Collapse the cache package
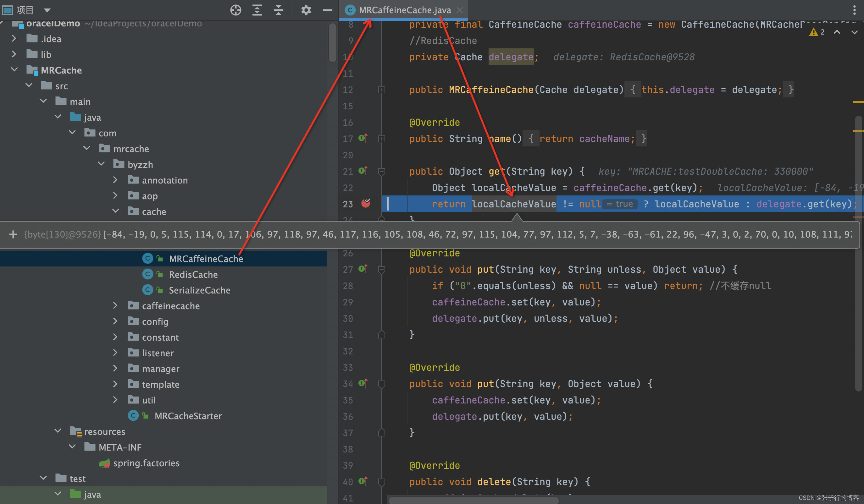The image size is (864, 504). coord(115,211)
